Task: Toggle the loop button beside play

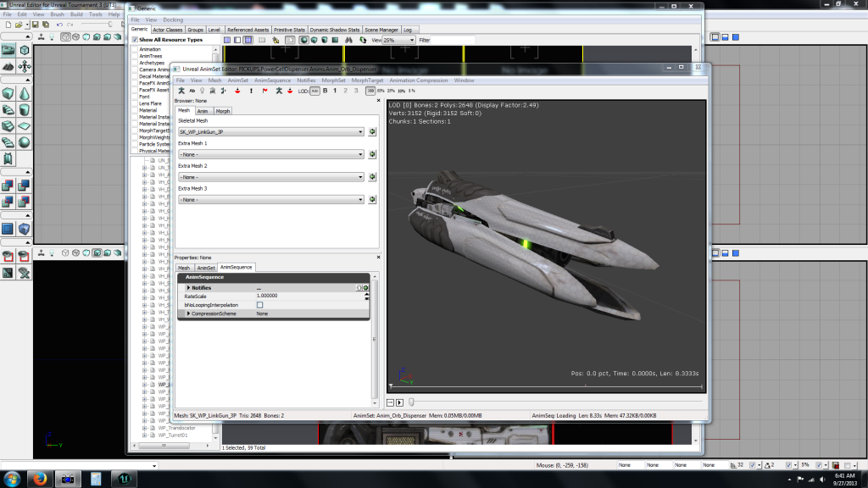Action: pos(390,402)
